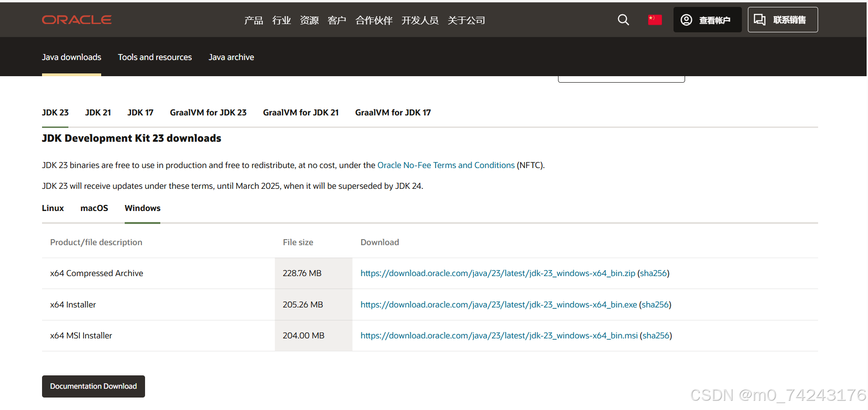Open the 关于公司 menu

coord(466,20)
